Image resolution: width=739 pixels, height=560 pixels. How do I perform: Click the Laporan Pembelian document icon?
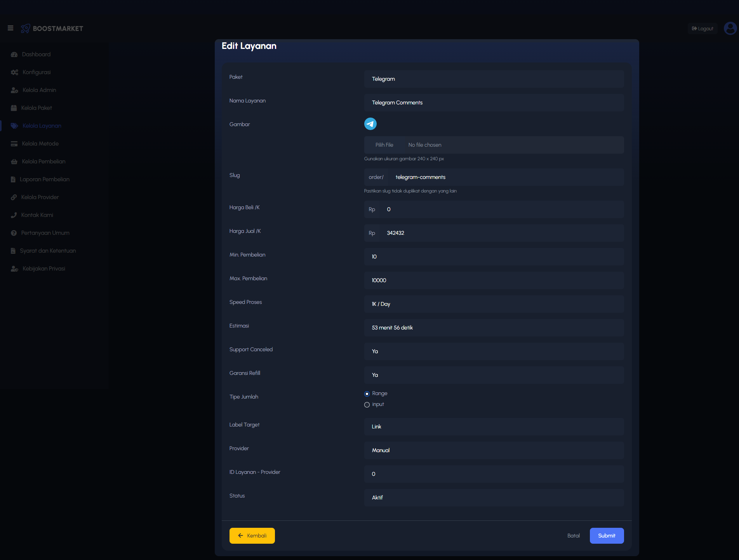[13, 179]
